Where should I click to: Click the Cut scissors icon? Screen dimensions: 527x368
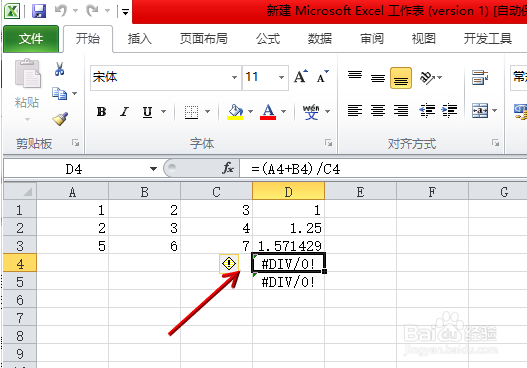(59, 69)
